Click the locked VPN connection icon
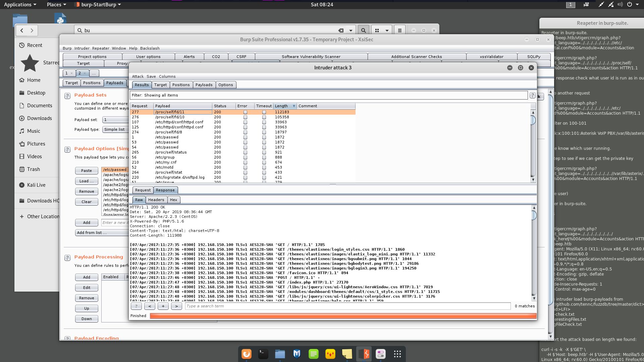 (611, 4)
